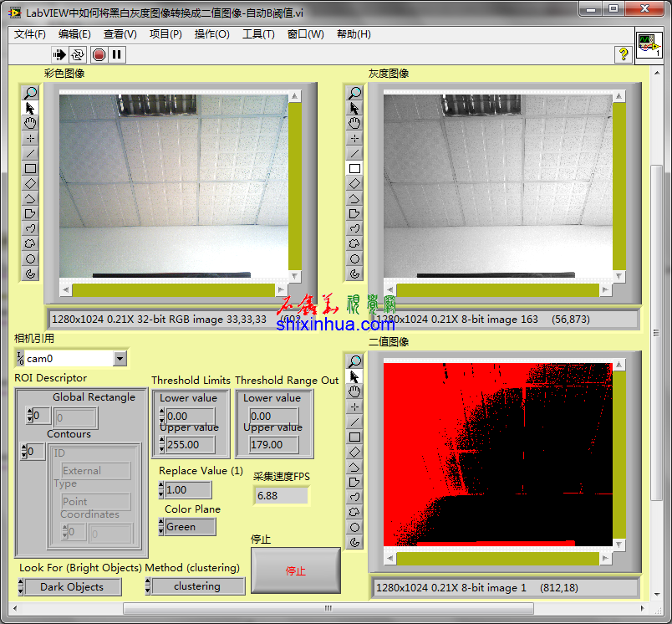Image resolution: width=672 pixels, height=624 pixels.
Task: Open the 工具(T) menu
Action: tap(258, 34)
